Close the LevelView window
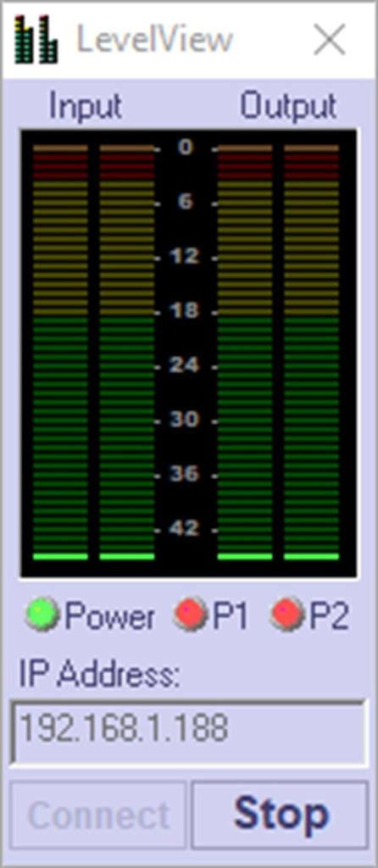378x868 pixels. click(330, 39)
